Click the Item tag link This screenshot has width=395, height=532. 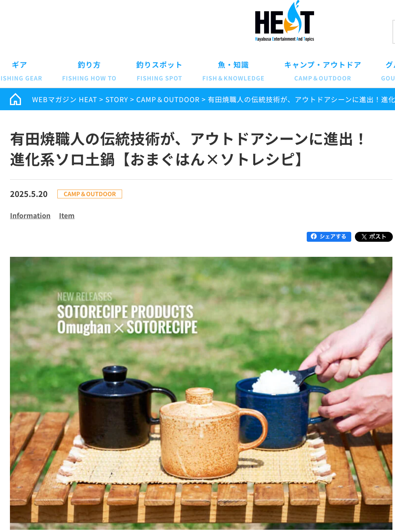tap(67, 216)
